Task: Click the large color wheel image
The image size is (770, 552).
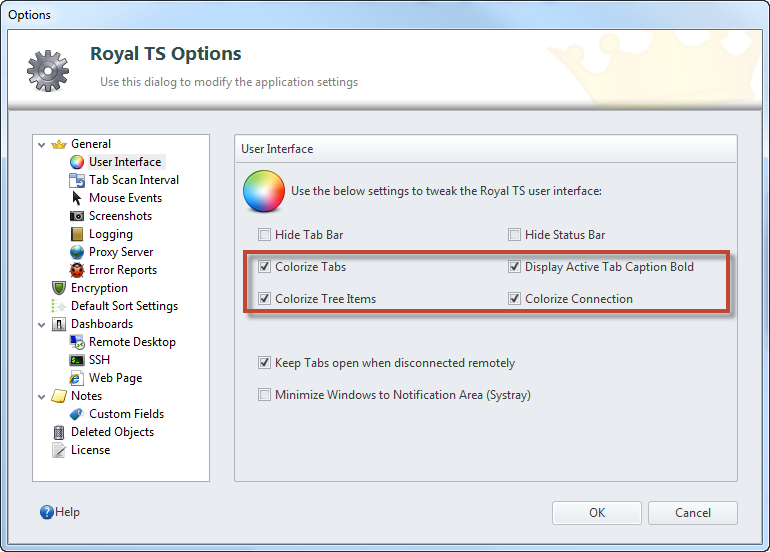Action: [x=264, y=191]
